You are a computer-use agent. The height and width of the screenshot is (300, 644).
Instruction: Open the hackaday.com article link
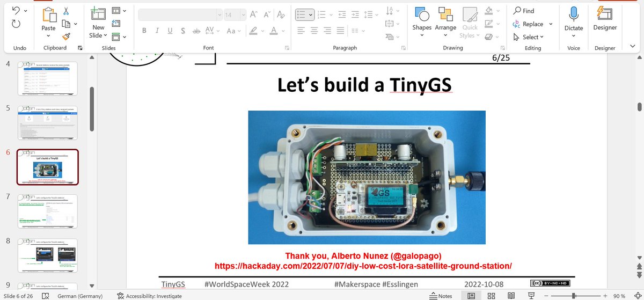363,266
